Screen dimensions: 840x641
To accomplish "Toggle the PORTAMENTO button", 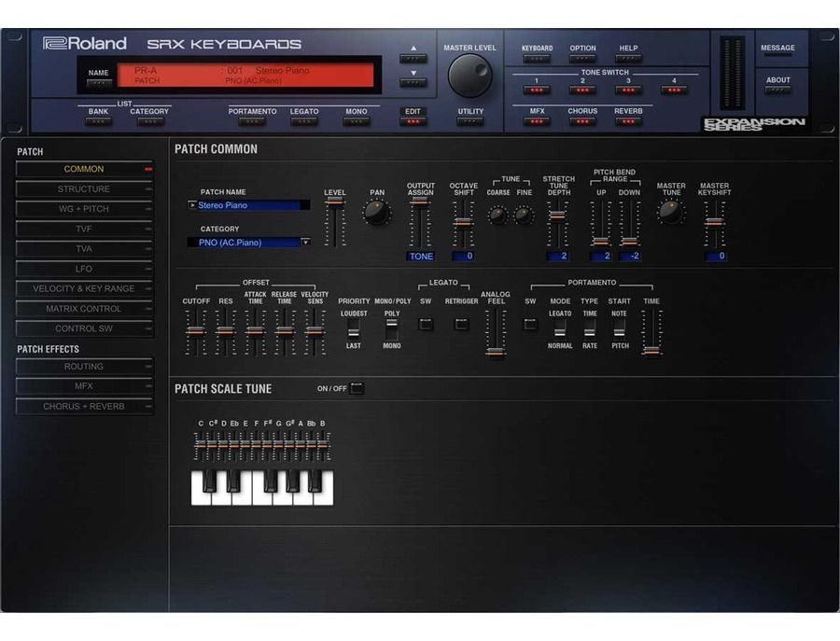I will 252,121.
